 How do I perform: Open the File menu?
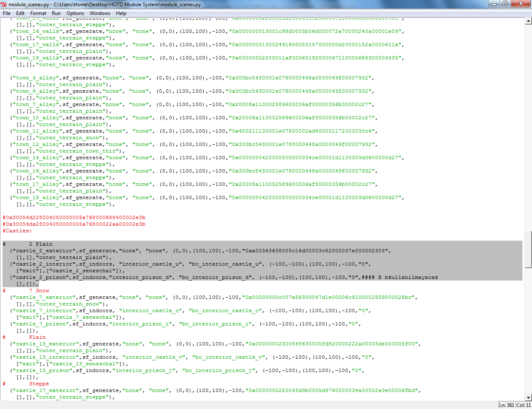(7, 13)
